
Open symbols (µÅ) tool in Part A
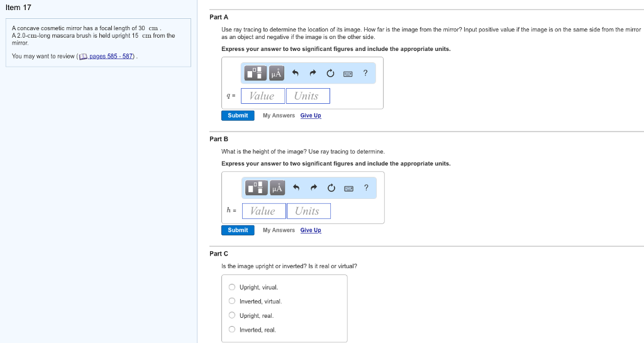[277, 74]
